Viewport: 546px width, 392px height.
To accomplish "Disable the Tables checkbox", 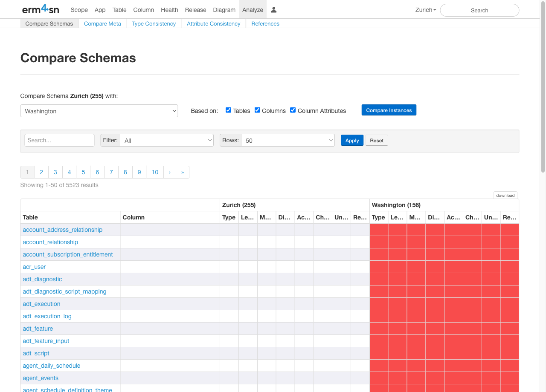I will point(229,110).
